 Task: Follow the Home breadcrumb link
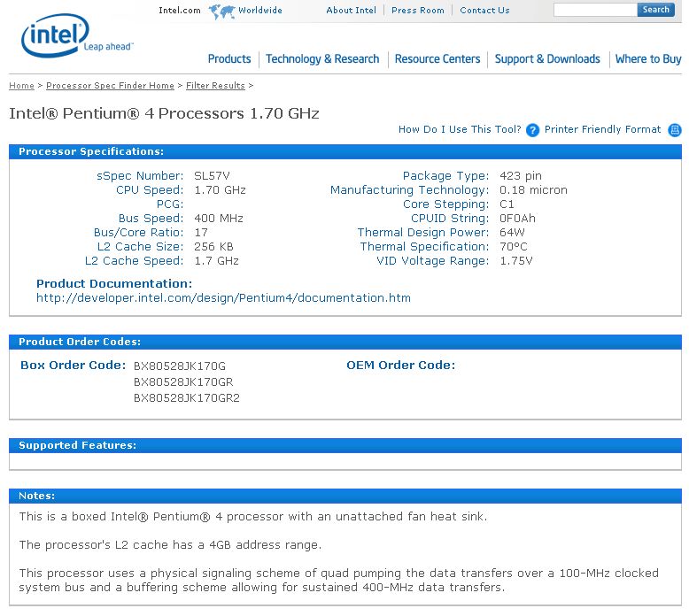tap(21, 86)
